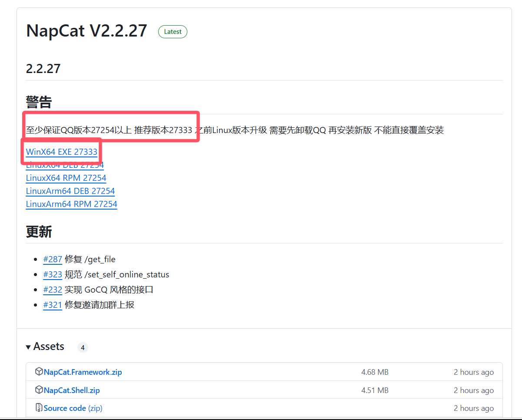Screen dimensions: 522x420
Task: Download WinX64 EXE 27333 installer
Action: point(62,152)
